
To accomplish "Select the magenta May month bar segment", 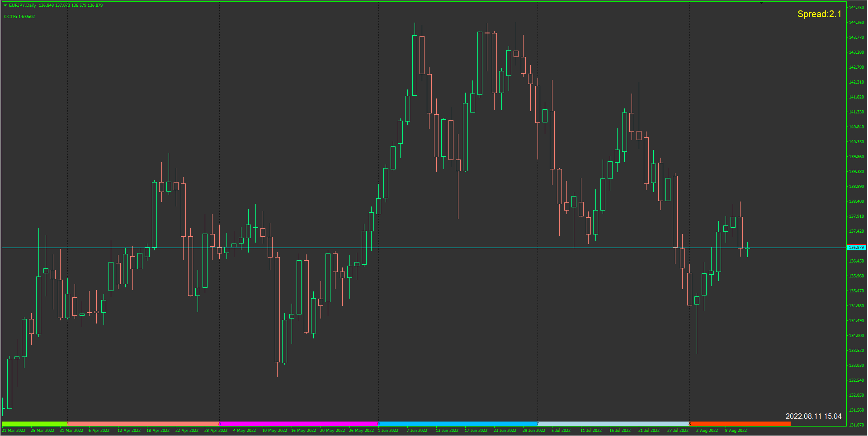I will coord(299,424).
